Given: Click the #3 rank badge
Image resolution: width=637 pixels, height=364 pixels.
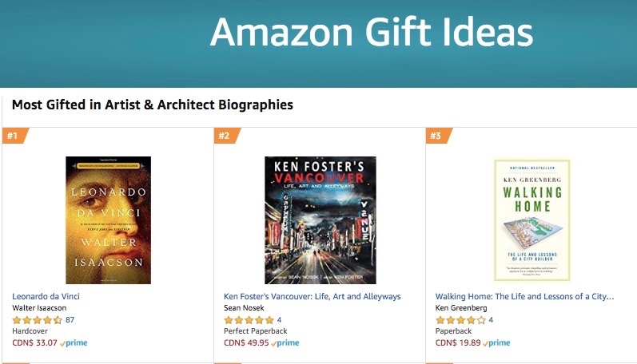Looking at the screenshot, I should point(438,136).
